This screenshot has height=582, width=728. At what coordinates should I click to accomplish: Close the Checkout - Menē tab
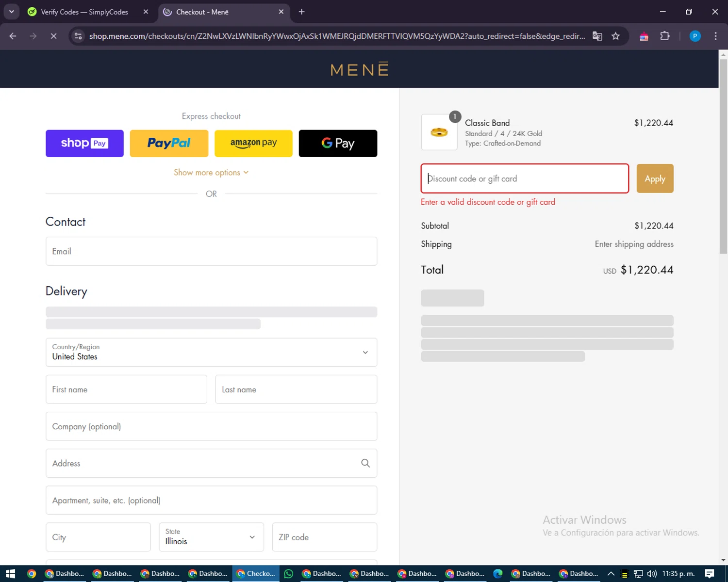click(281, 12)
